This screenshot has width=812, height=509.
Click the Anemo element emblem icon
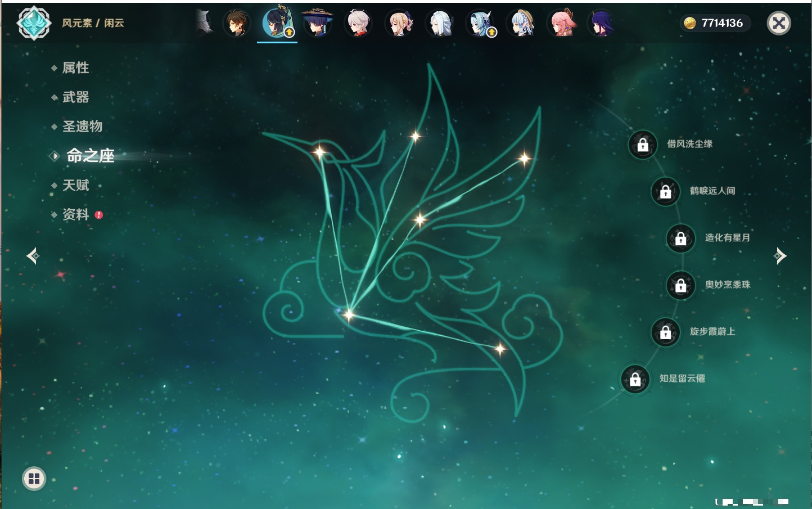click(34, 23)
